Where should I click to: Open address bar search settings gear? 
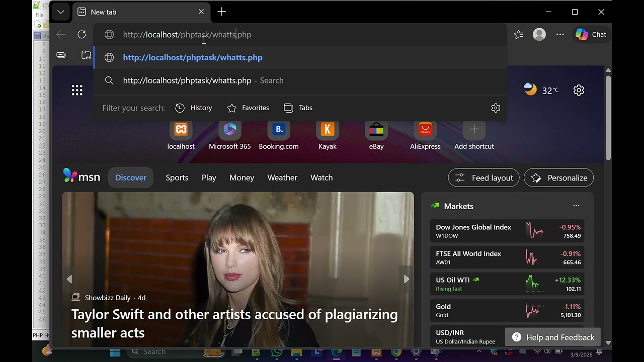coord(496,108)
